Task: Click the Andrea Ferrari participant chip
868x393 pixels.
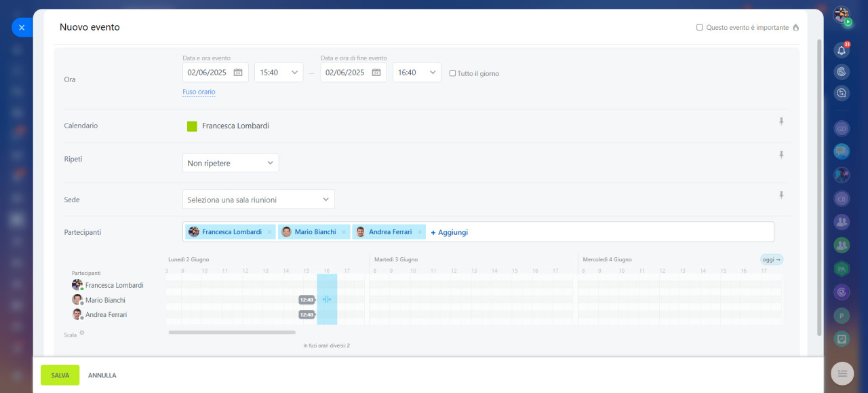Action: coord(389,232)
